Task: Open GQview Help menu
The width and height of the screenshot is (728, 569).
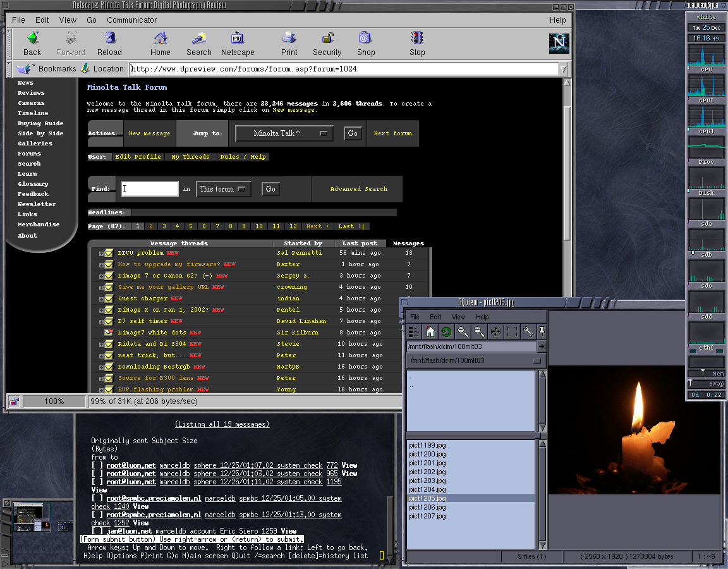Action: tap(482, 317)
